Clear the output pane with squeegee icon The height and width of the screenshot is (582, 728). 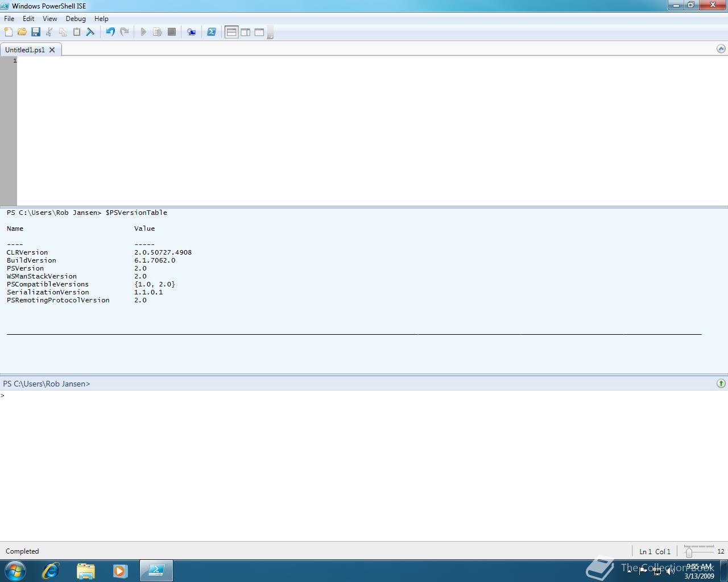pos(90,32)
